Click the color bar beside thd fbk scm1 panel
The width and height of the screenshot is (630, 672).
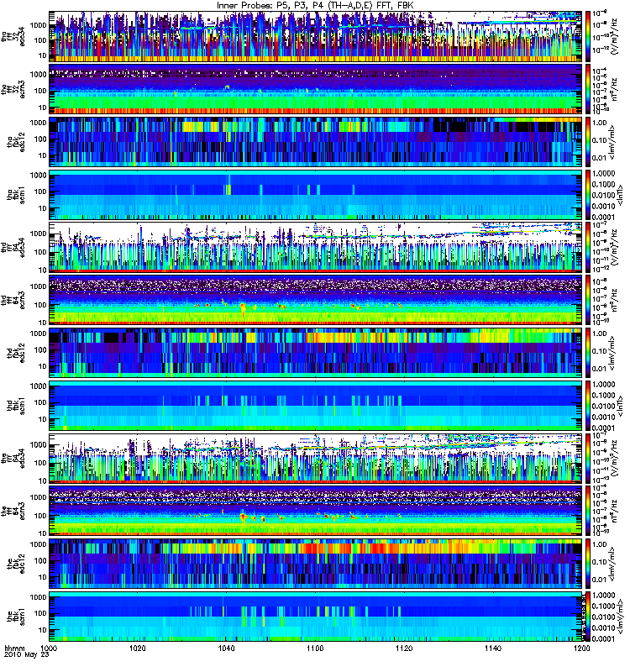tap(588, 406)
